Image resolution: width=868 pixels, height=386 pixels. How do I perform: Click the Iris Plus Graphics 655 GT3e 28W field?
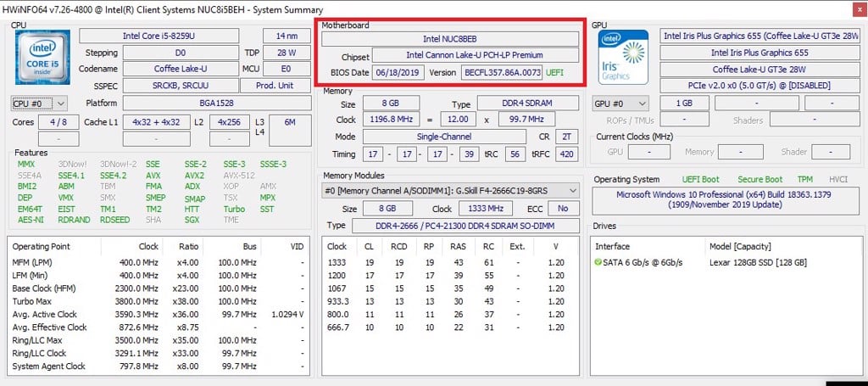tap(760, 36)
